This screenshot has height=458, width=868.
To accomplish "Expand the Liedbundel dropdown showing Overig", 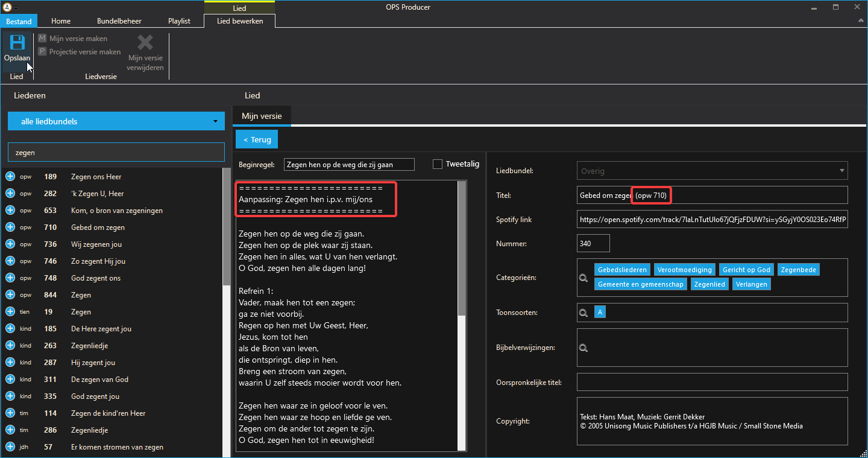I will click(712, 171).
